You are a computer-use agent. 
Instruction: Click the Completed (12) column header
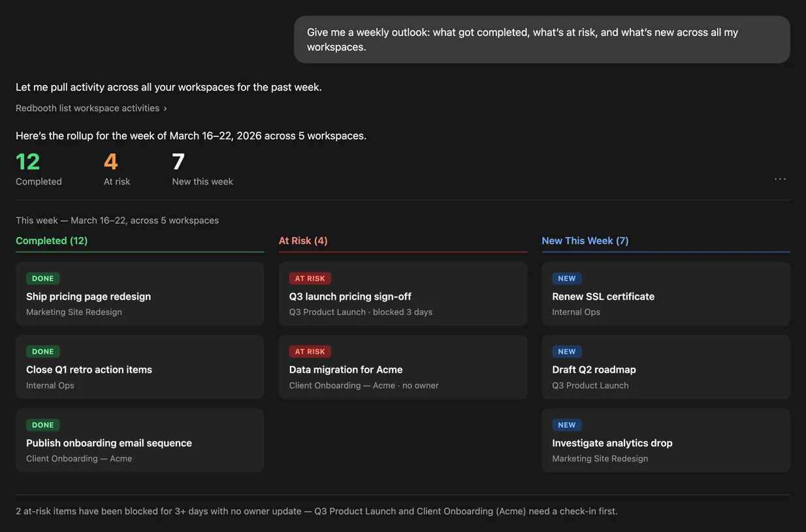click(x=52, y=241)
